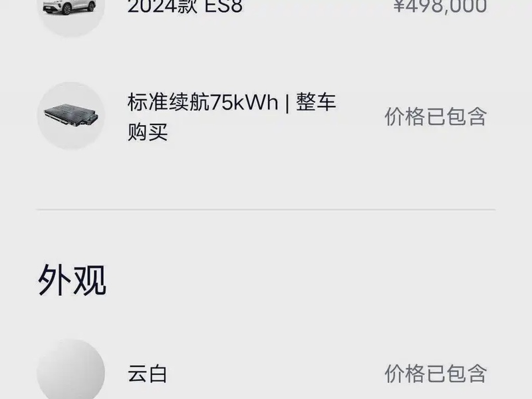The width and height of the screenshot is (532, 399).
Task: Select the 标准续航75kWh battery text
Action: click(x=203, y=102)
